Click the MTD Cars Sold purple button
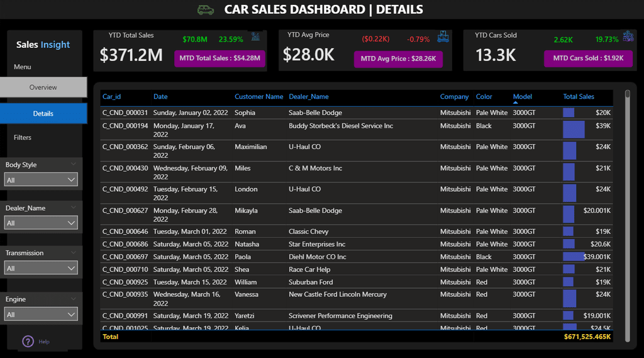The height and width of the screenshot is (358, 644). point(588,59)
